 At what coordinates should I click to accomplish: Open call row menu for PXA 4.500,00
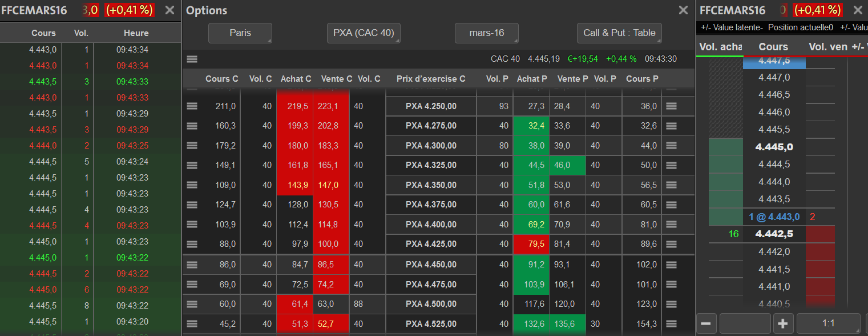(192, 304)
